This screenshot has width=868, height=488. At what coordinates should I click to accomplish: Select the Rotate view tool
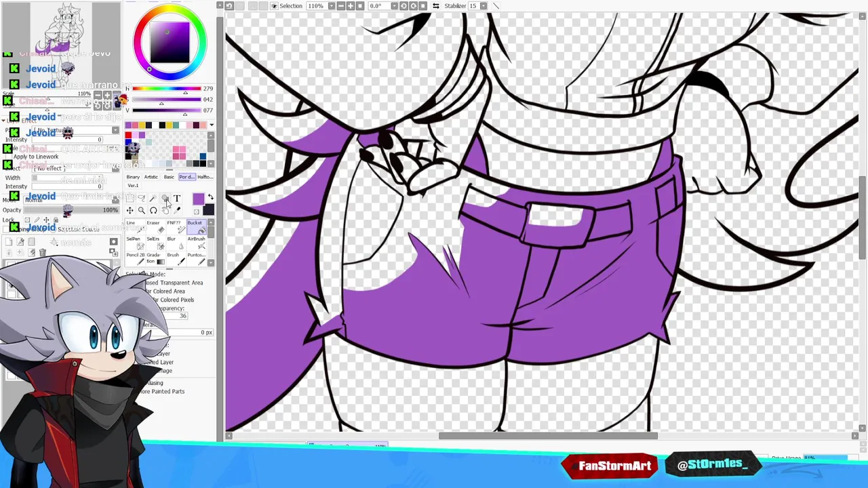coord(153,211)
